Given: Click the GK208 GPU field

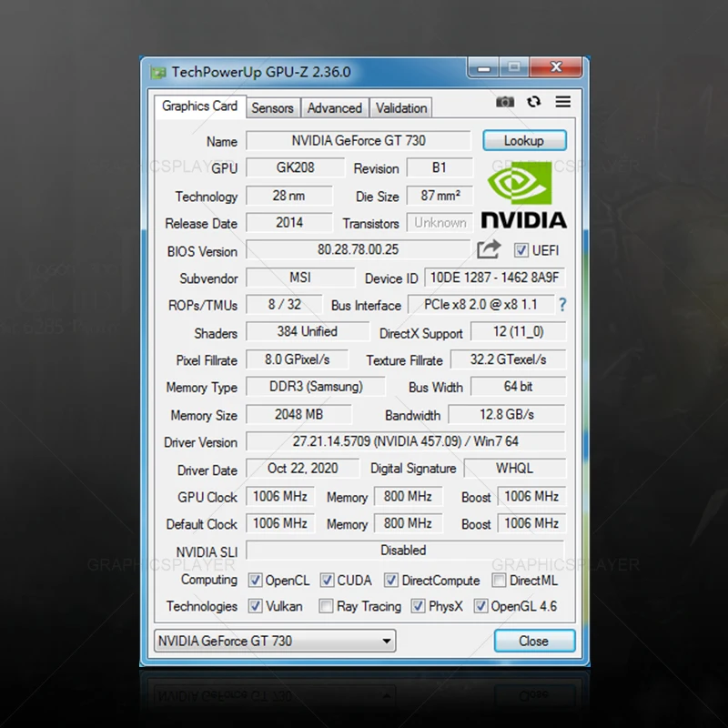Looking at the screenshot, I should coord(295,167).
